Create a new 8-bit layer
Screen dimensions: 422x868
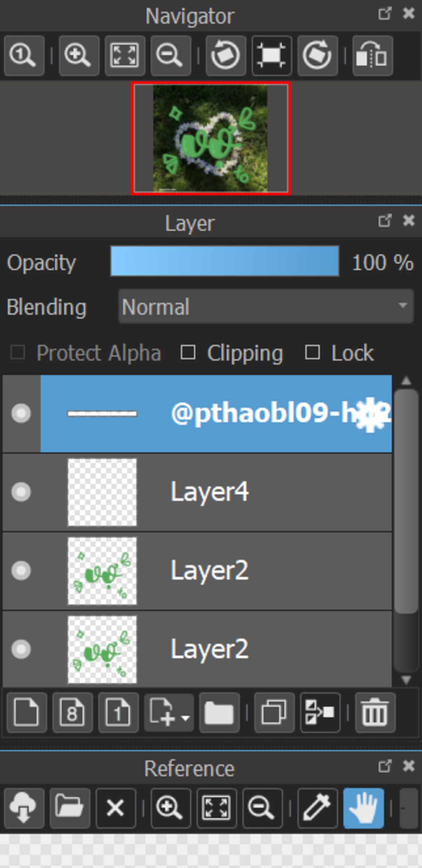click(73, 713)
